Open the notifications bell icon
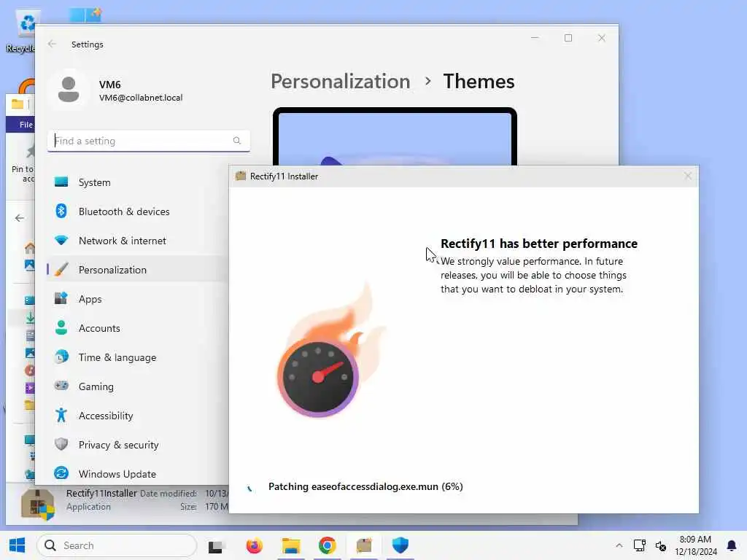The width and height of the screenshot is (747, 560). (731, 545)
